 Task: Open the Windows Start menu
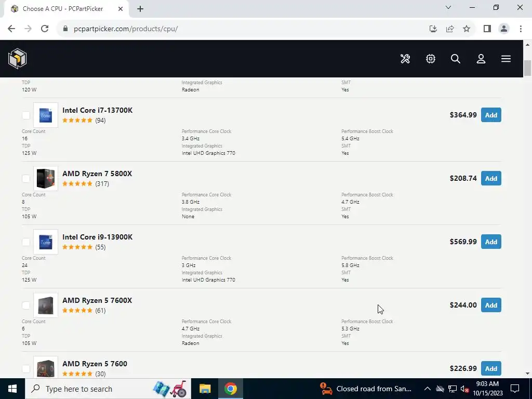point(12,389)
